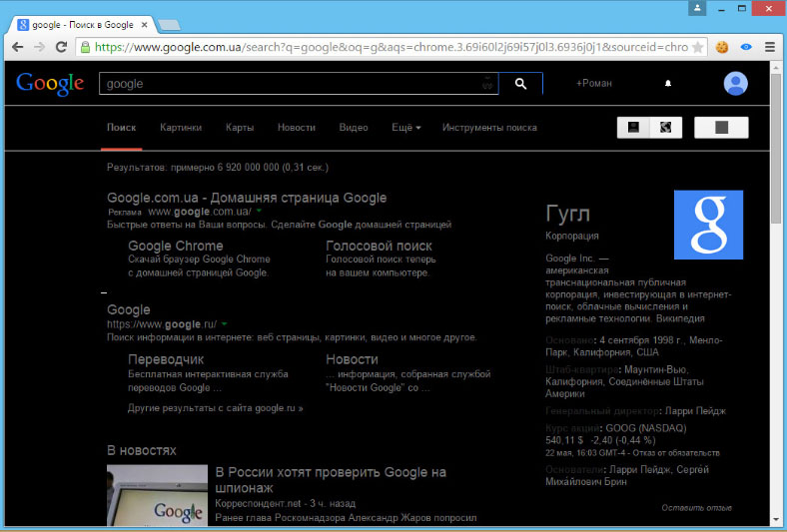Click the blue eye extension icon
The width and height of the screenshot is (787, 532).
click(x=746, y=47)
